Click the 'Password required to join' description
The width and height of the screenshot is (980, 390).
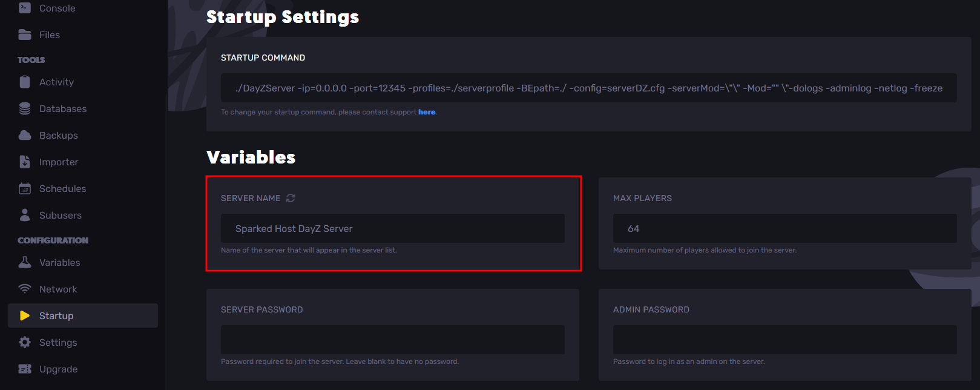coord(340,362)
